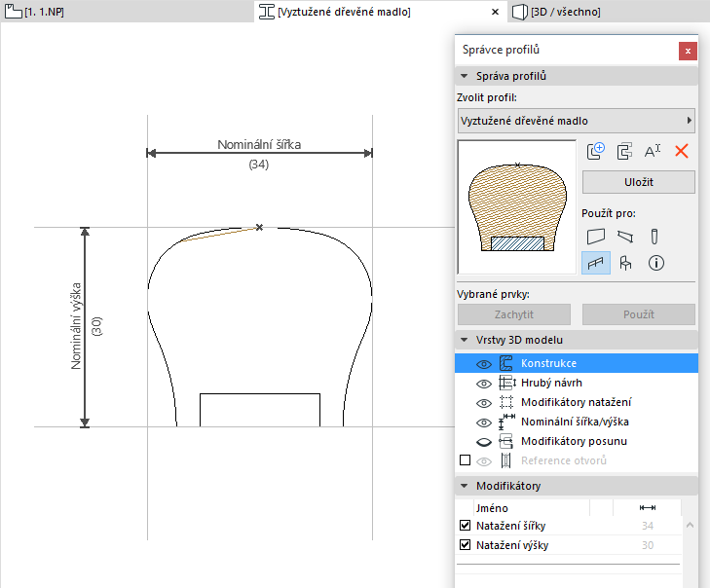Click the profile preview thumbnail
Screen dimensions: 710x588
[516, 207]
